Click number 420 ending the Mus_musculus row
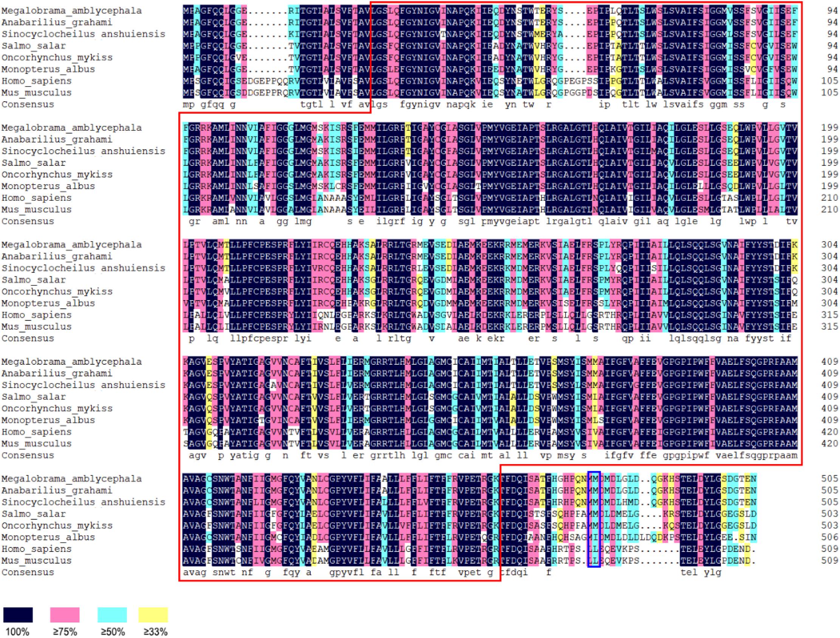 829,444
